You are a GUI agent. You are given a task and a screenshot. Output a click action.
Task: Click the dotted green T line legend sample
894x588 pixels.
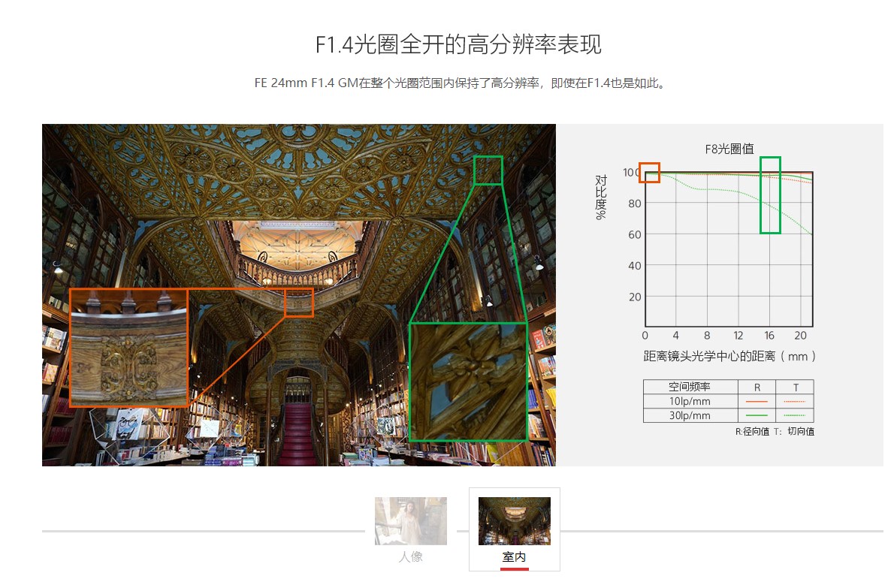coord(794,415)
